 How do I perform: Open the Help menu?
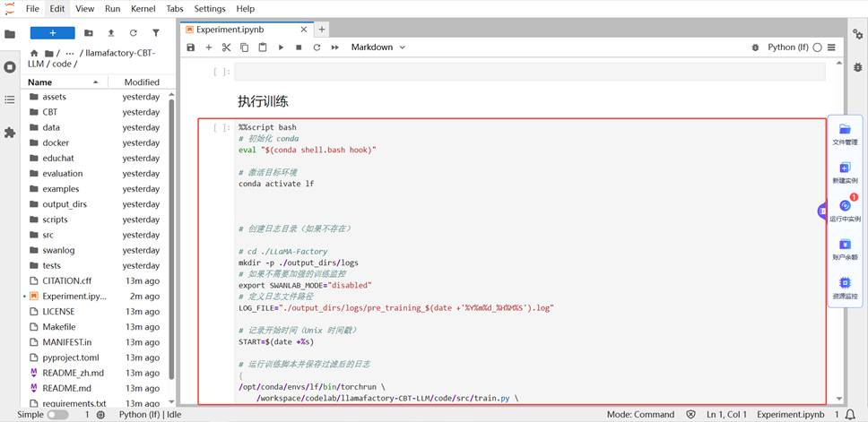pos(245,9)
